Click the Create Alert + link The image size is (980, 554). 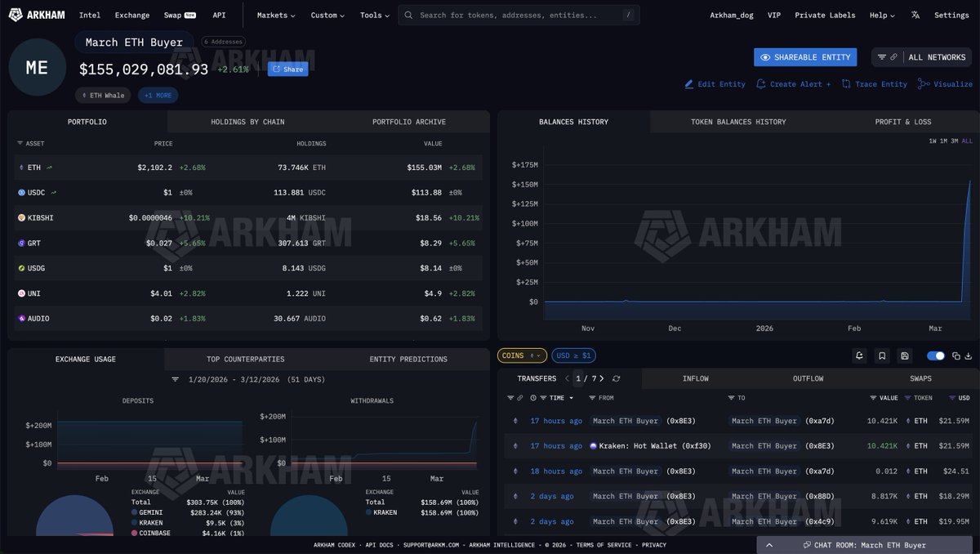[793, 84]
